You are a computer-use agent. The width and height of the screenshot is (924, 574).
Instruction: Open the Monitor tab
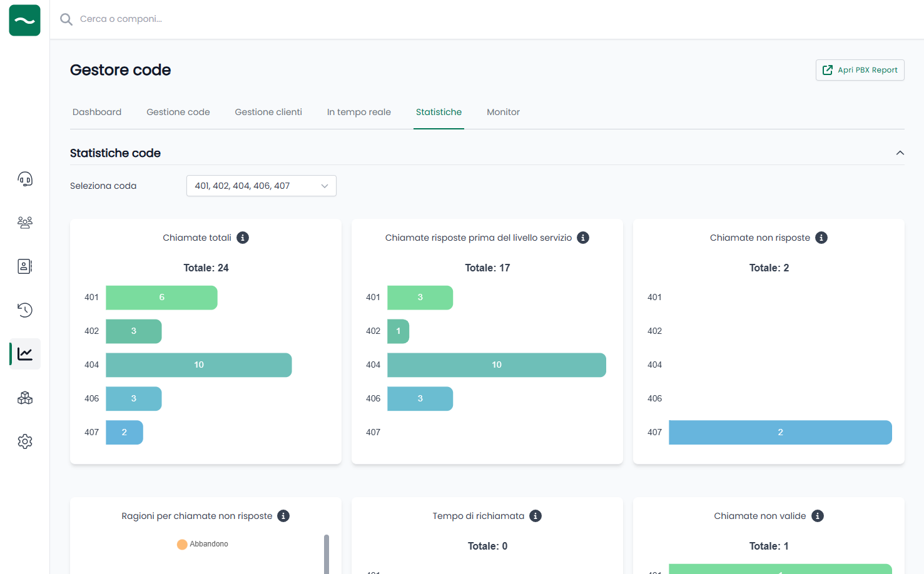click(503, 112)
